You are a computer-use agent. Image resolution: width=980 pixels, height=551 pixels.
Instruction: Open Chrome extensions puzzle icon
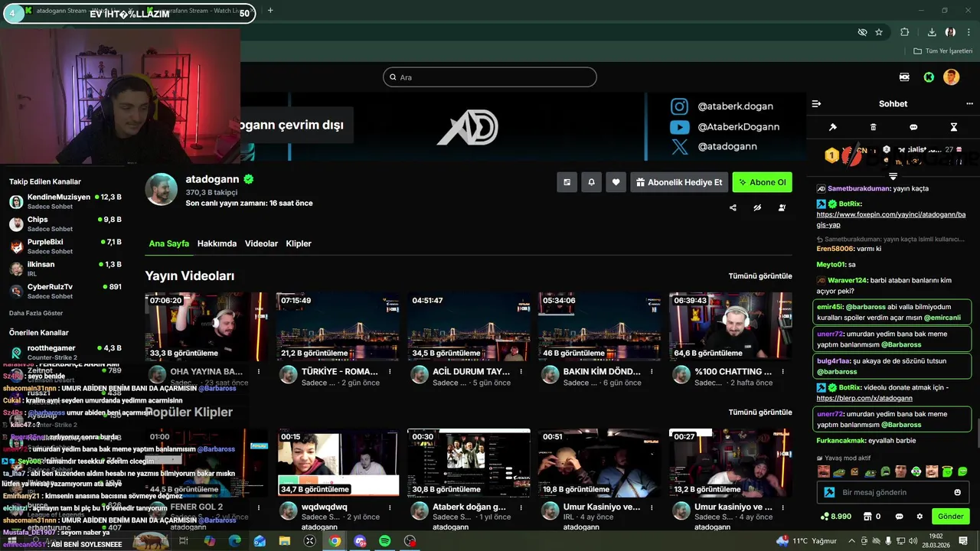(905, 32)
